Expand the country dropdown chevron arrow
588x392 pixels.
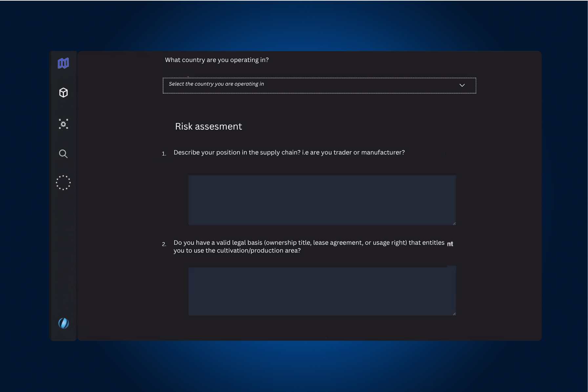[x=462, y=85]
